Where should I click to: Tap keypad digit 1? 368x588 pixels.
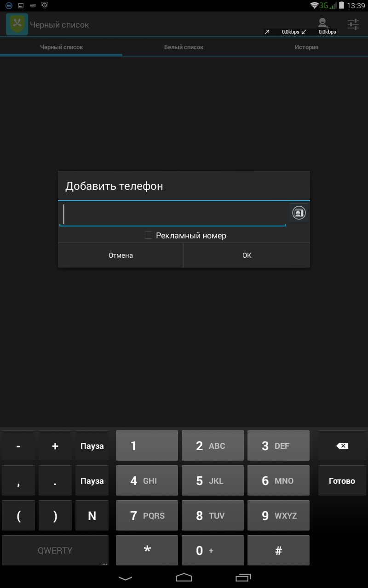(147, 446)
